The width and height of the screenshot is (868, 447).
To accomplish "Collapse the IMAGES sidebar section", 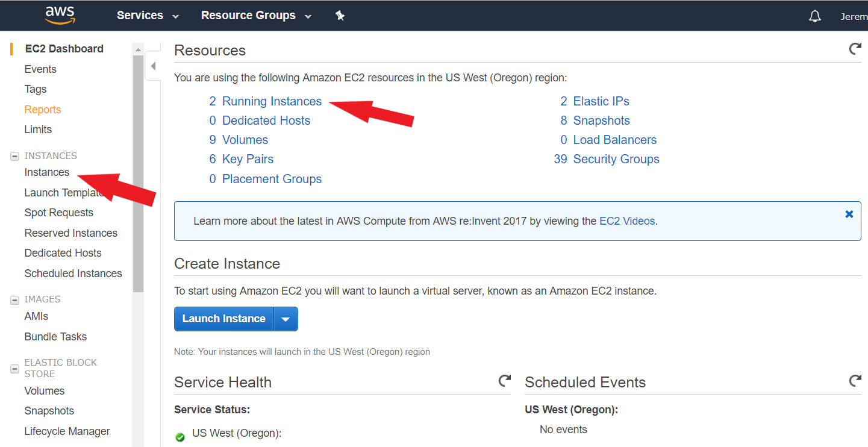I will coord(15,299).
